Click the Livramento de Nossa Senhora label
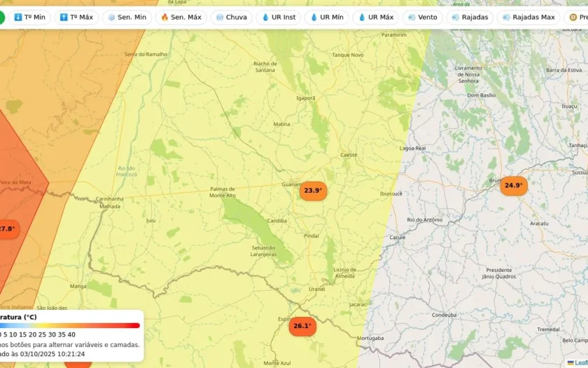Viewport: 588px width, 368px height. tap(468, 74)
